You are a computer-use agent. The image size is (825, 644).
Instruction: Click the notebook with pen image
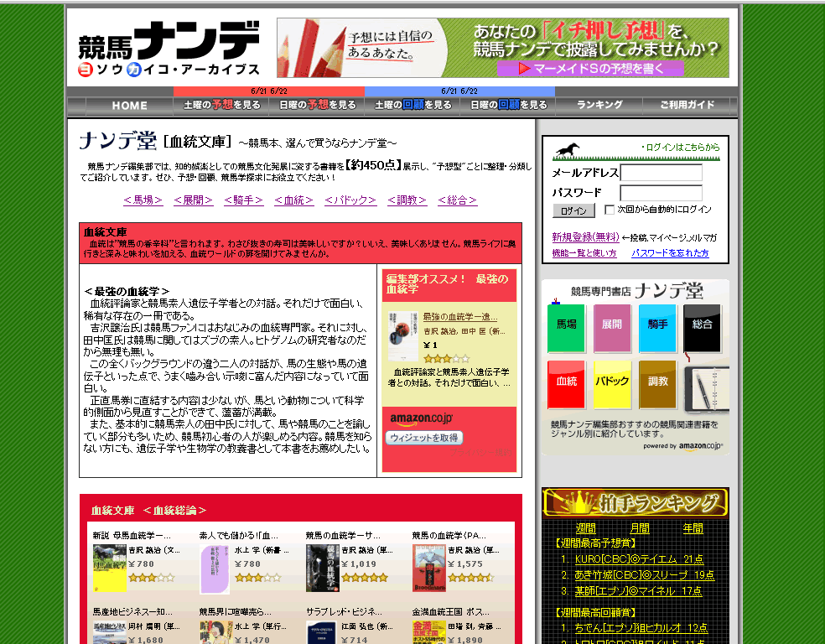[x=707, y=388]
